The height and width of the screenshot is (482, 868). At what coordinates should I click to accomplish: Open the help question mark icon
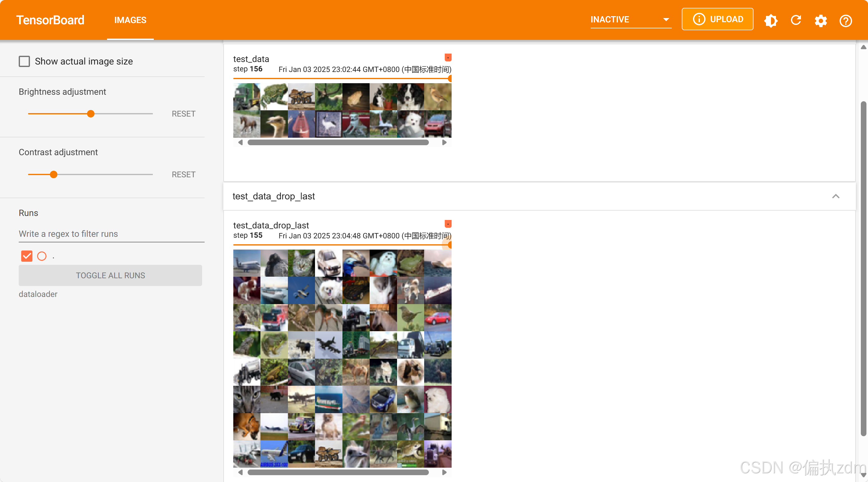(846, 21)
